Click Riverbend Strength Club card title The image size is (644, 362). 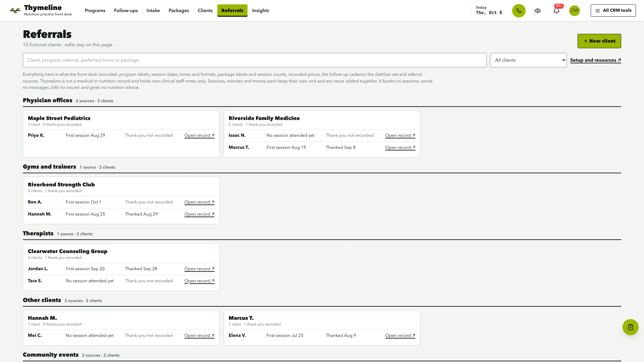point(61,185)
